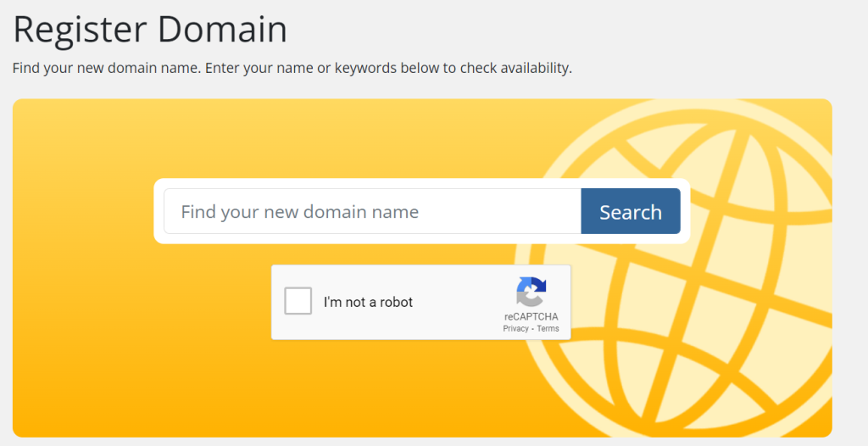The width and height of the screenshot is (868, 446).
Task: Click the availability description sentence below heading
Action: click(x=292, y=68)
